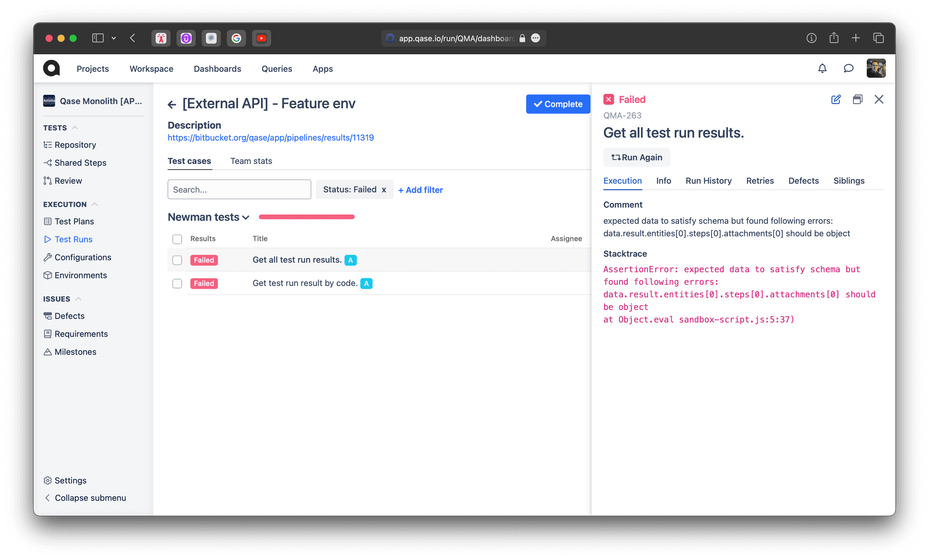This screenshot has width=929, height=560.
Task: Click the edit result pencil icon
Action: click(836, 99)
